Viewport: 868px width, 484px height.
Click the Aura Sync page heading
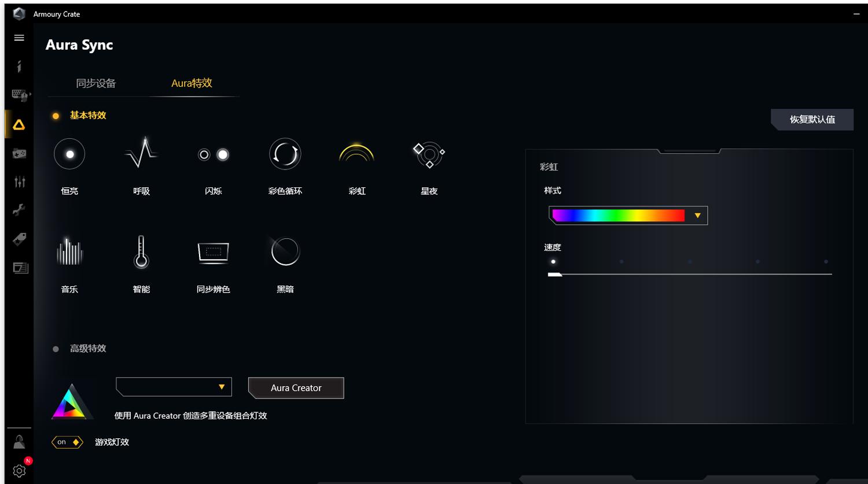click(79, 45)
